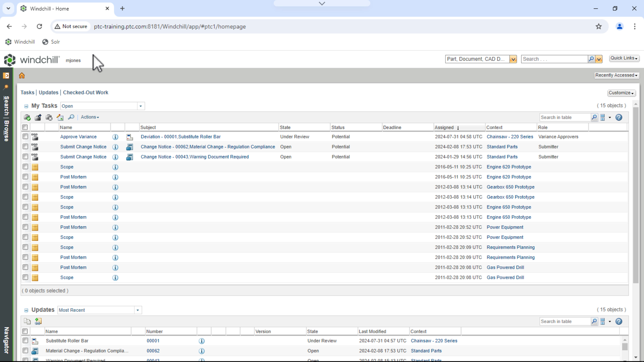Switch to the Updates tab
Screen dimensions: 644x362
point(48,93)
